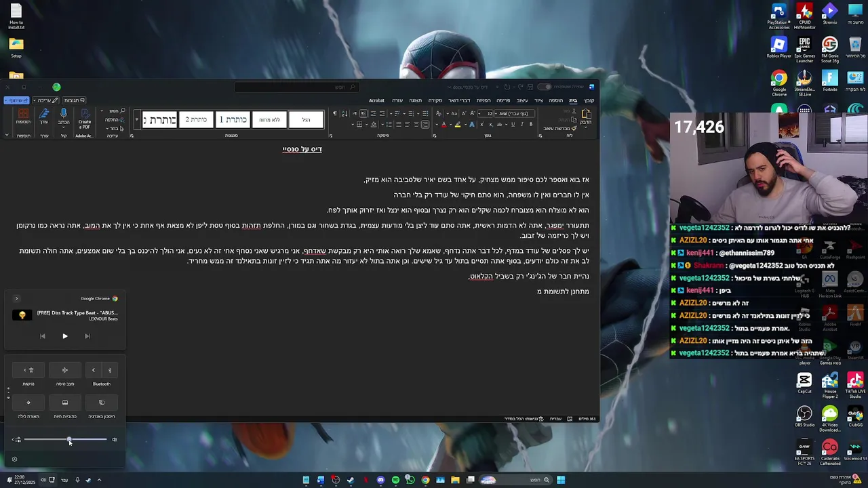Screen dimensions: 868x488
Task: Expand the Chrome media panel chevron
Action: pos(16,298)
